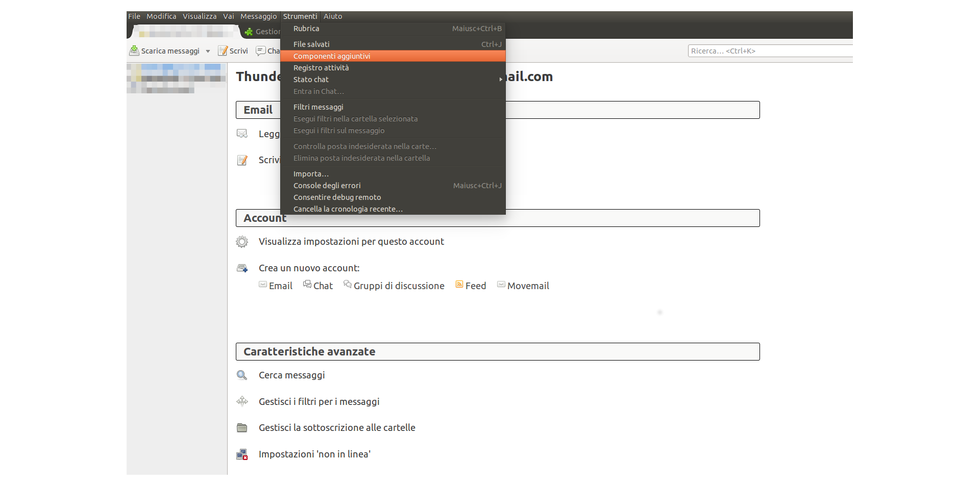Screen dimensions: 980x486
Task: Open Console degli errori menu entry
Action: (393, 186)
